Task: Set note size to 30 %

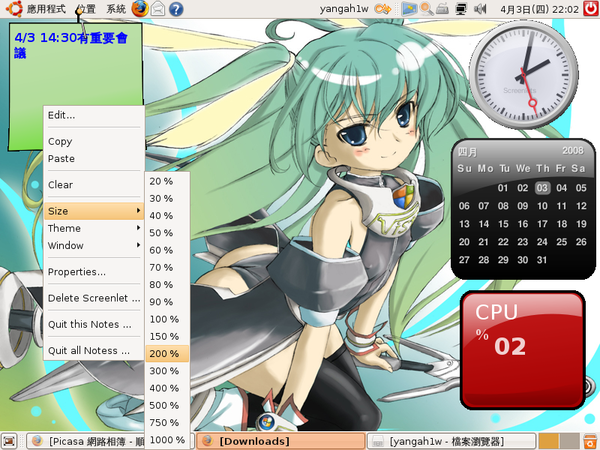Action: click(x=167, y=199)
